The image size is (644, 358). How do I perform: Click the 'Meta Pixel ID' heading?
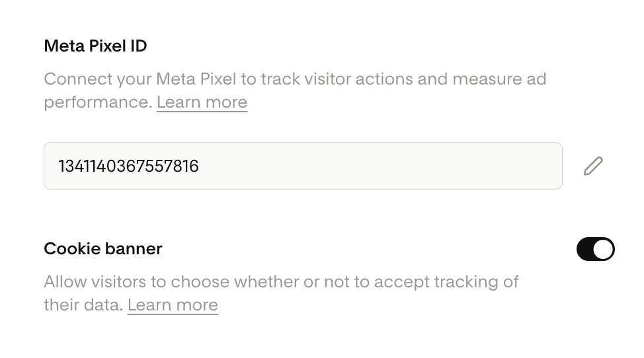point(95,46)
